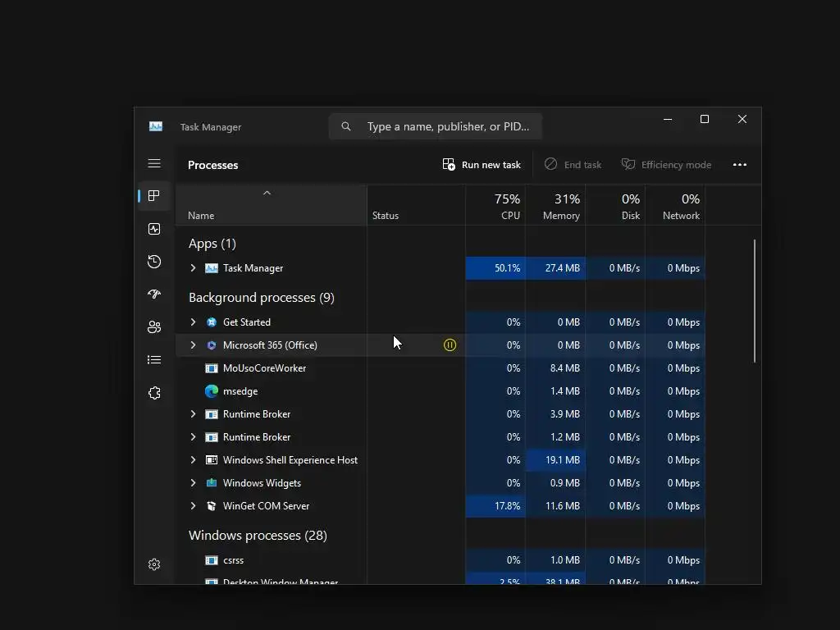Sort by the Network column header
The width and height of the screenshot is (840, 630).
click(676, 205)
